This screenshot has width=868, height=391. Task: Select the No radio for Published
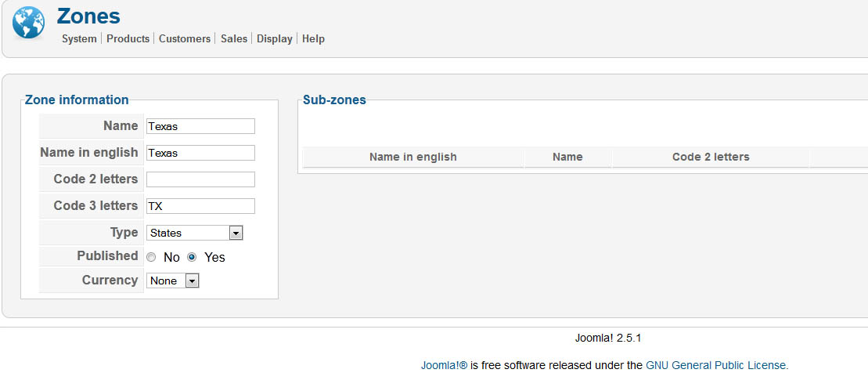click(x=151, y=257)
